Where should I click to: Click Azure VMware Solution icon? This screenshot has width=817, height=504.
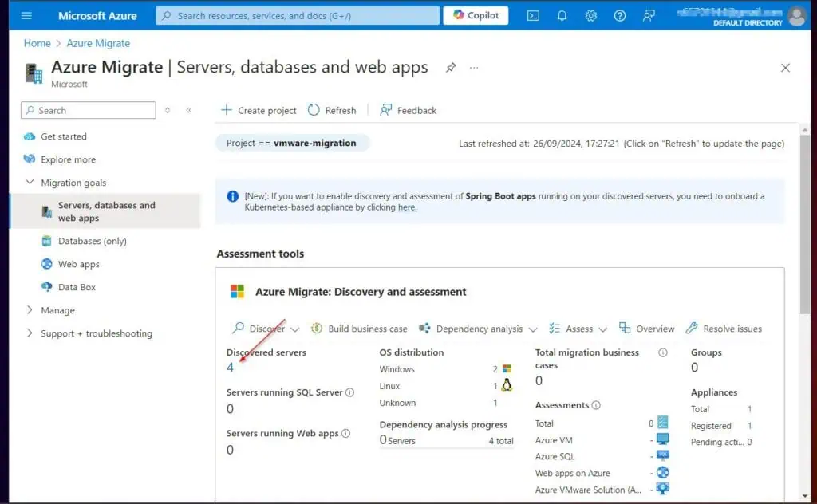pos(663,489)
